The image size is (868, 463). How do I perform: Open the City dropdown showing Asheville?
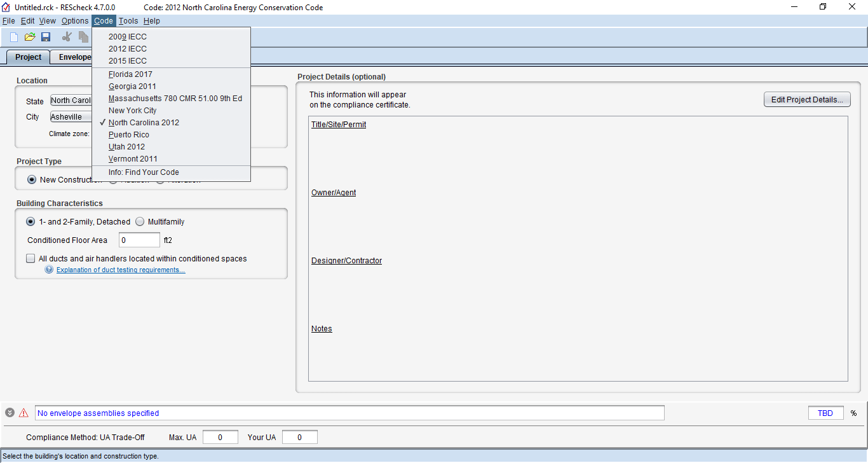point(71,117)
